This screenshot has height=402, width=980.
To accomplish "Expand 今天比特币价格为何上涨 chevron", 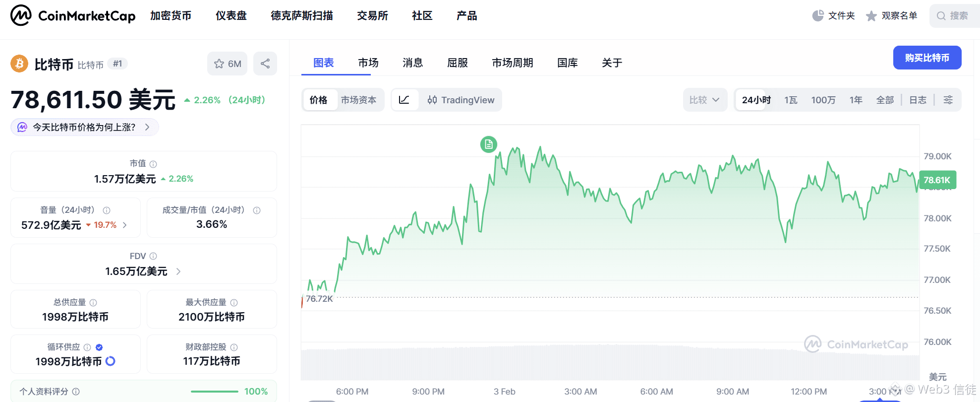I will tap(147, 127).
